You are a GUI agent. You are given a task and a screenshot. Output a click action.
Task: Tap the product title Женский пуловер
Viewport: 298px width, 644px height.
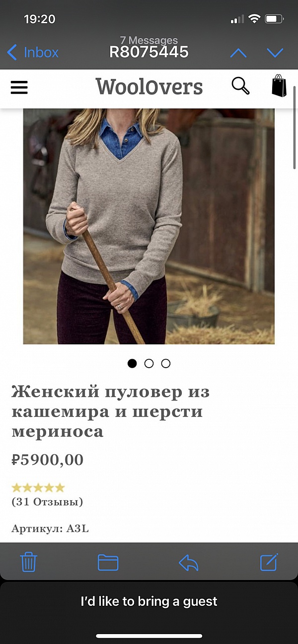111,411
